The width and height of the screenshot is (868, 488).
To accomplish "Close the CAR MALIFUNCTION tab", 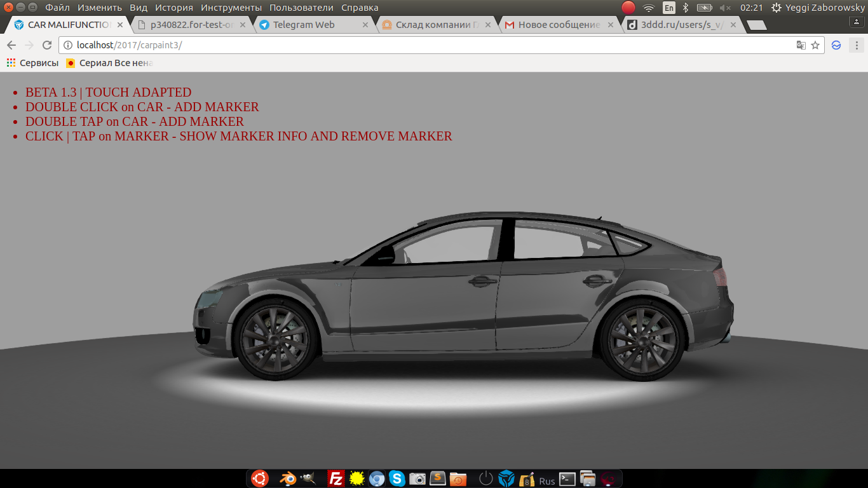I will click(120, 25).
